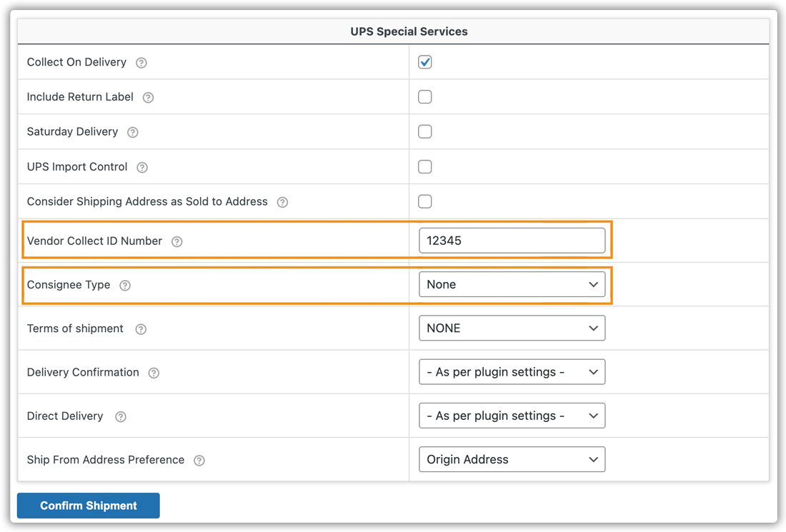Image resolution: width=786 pixels, height=532 pixels.
Task: Click the UPS Special Services heading
Action: point(409,31)
